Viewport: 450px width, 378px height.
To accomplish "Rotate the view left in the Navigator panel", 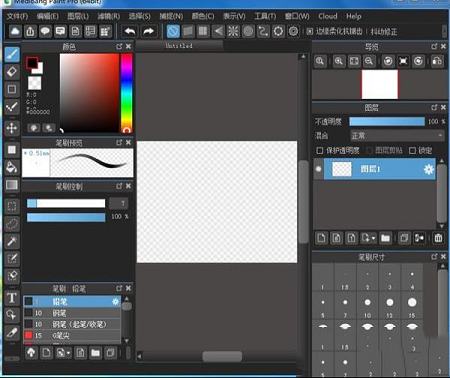I will click(388, 61).
